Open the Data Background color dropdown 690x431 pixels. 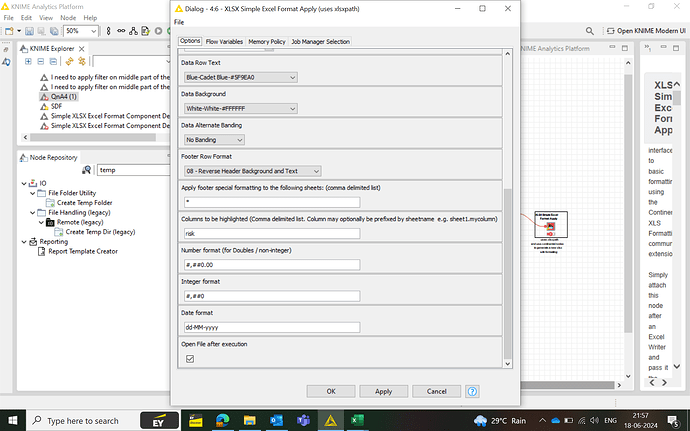[241, 107]
